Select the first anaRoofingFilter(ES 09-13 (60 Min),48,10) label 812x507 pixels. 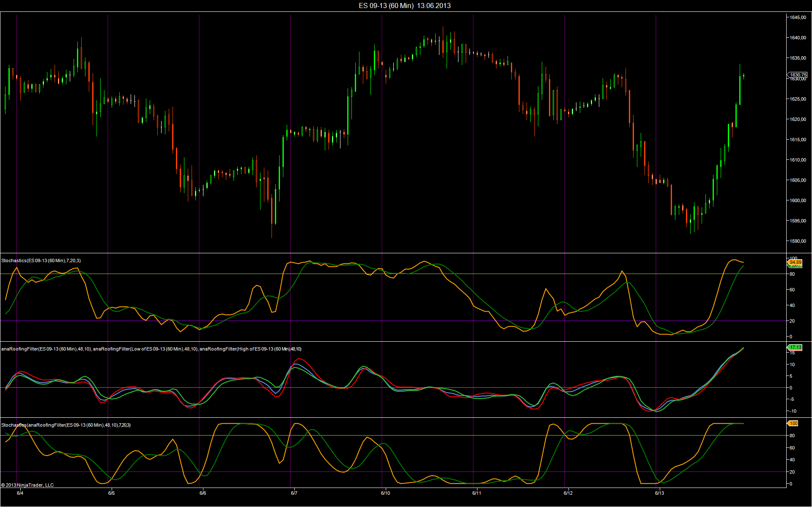click(x=46, y=349)
